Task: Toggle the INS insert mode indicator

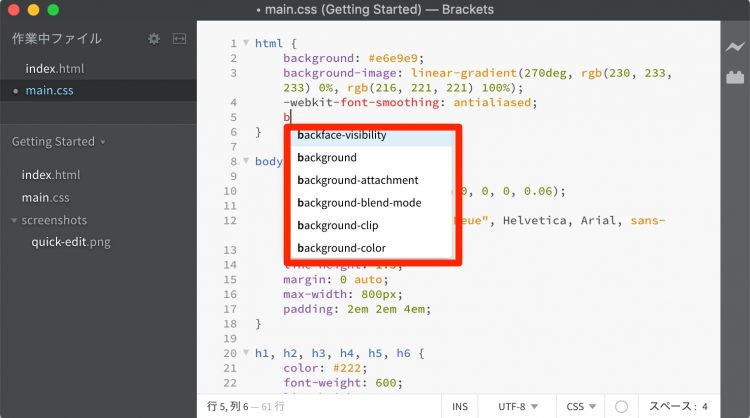Action: [460, 407]
